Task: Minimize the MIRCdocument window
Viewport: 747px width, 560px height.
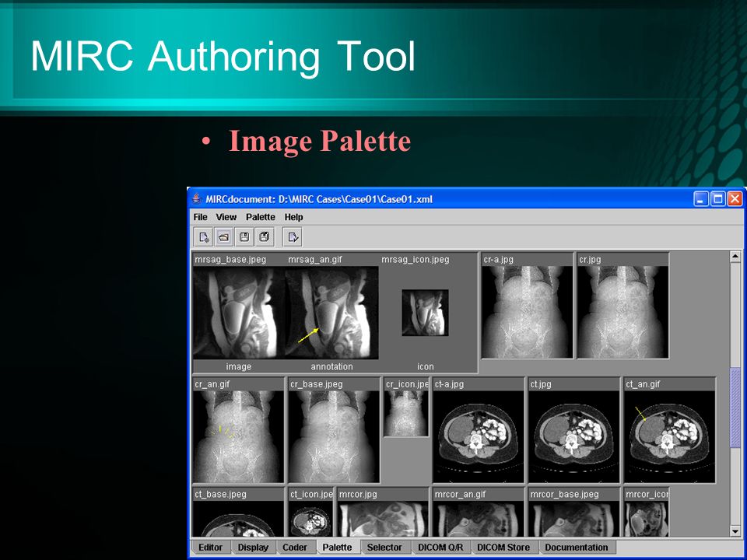Action: pos(701,198)
